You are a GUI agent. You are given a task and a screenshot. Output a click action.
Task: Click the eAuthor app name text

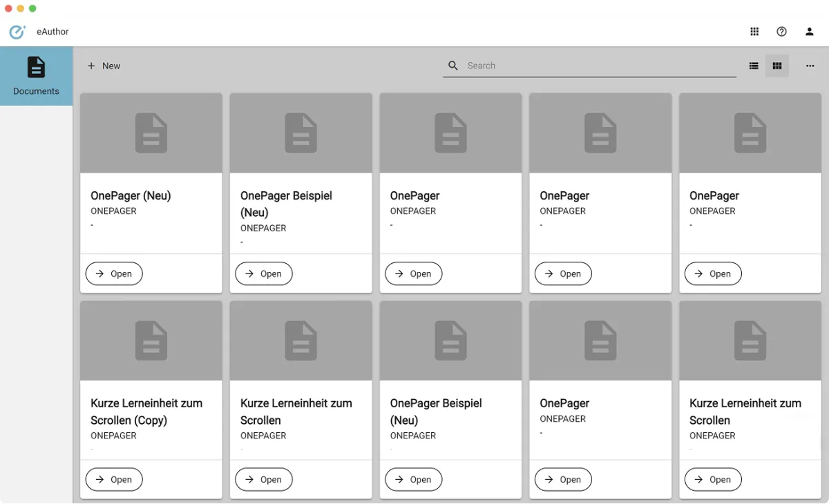tap(53, 32)
